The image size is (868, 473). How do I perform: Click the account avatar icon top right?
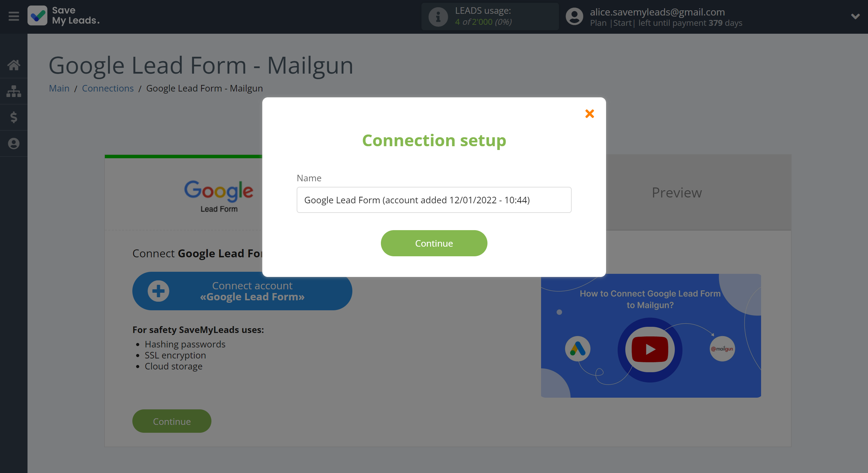[x=573, y=16]
